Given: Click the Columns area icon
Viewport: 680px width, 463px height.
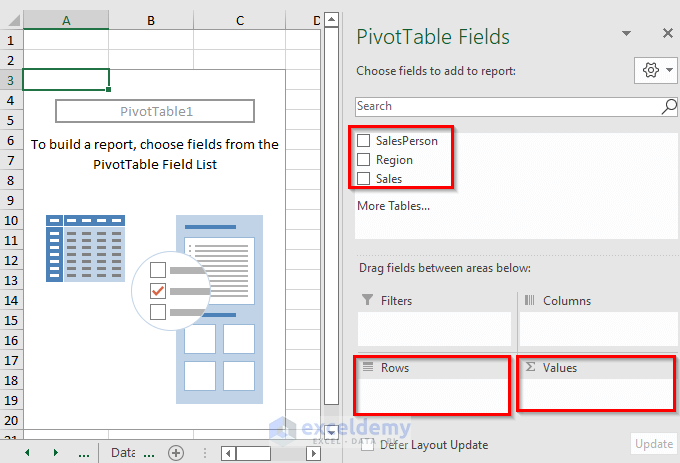Looking at the screenshot, I should pos(530,300).
